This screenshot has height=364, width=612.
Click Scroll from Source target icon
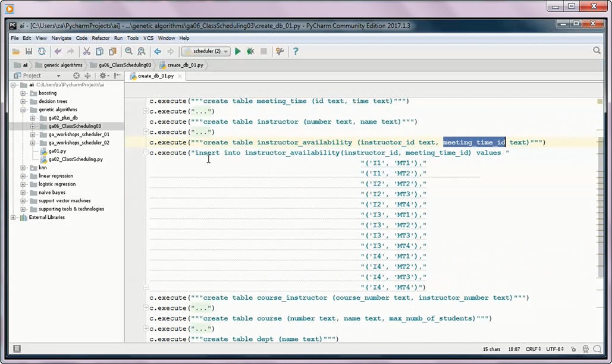coord(77,76)
